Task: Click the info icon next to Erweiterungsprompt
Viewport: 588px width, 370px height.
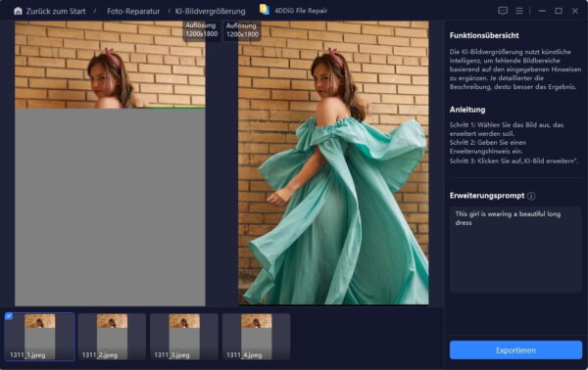Action: (531, 196)
